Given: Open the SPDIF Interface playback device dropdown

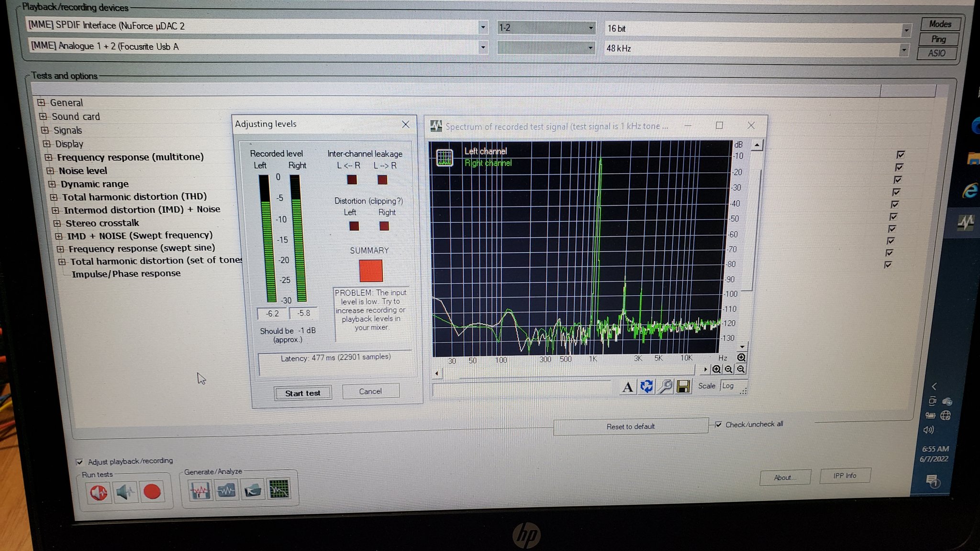Looking at the screenshot, I should [x=483, y=27].
